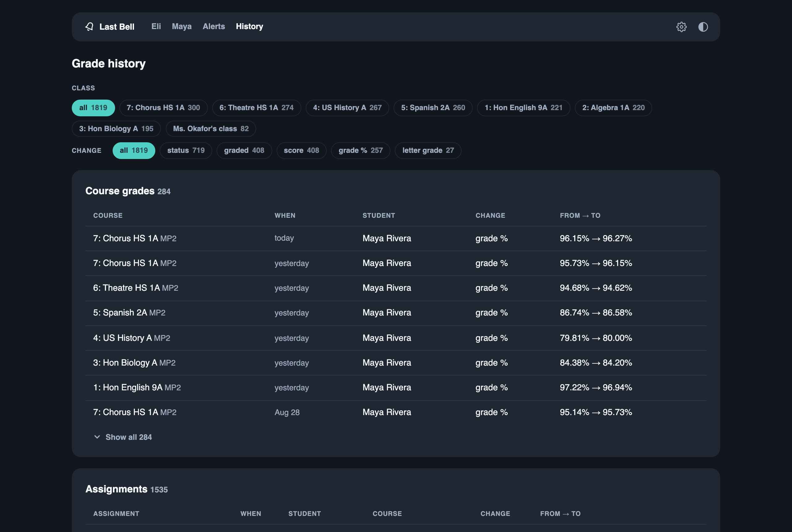The height and width of the screenshot is (532, 792).
Task: Click the WHEN column header in Course grades
Action: tap(285, 216)
